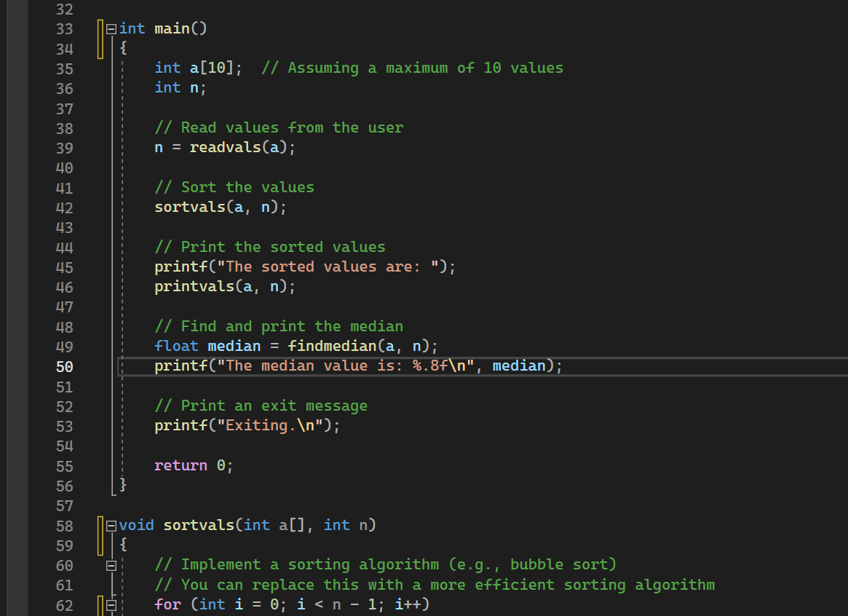Collapse the comment fold region at line 60
The width and height of the screenshot is (848, 616).
[111, 564]
